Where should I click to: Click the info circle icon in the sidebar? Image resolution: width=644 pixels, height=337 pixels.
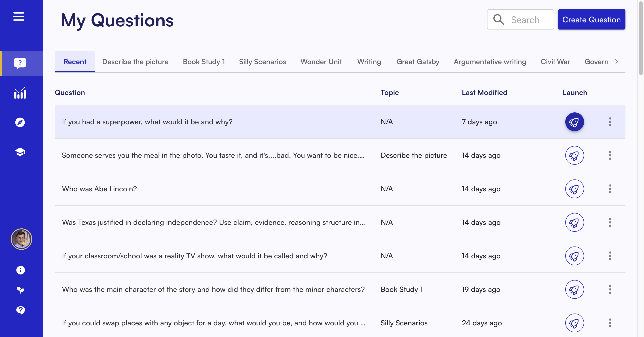[21, 270]
